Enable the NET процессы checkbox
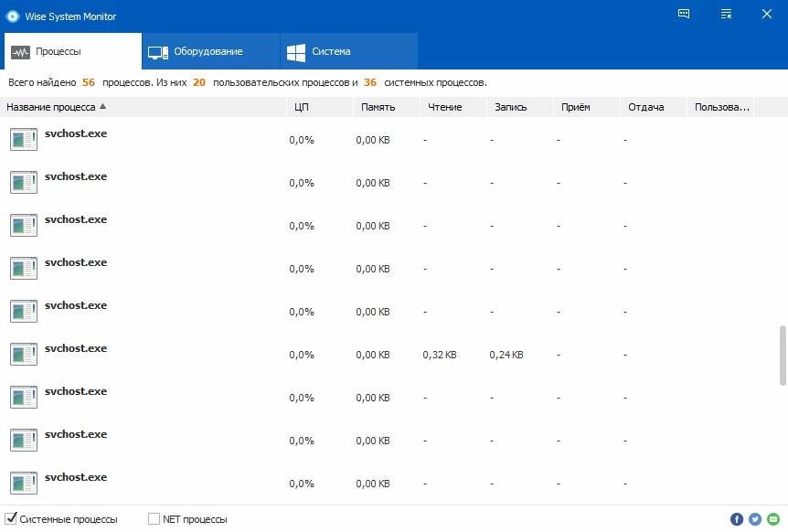 154,518
